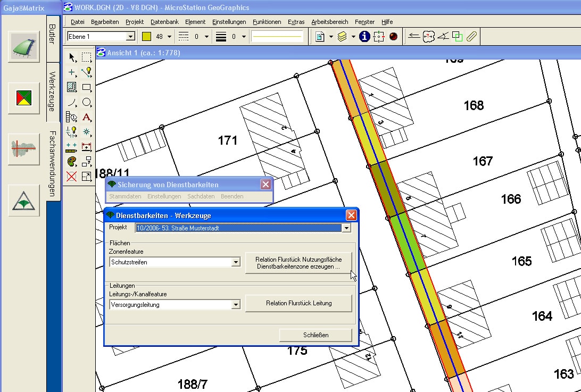The image size is (581, 392).
Task: Select the fence (dashed rectangle) tool
Action: (x=87, y=57)
